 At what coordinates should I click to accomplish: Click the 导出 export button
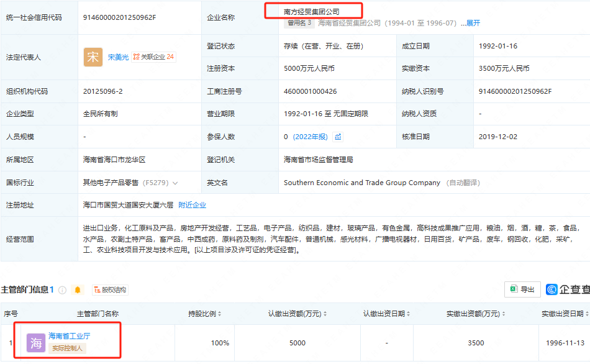pyautogui.click(x=522, y=289)
